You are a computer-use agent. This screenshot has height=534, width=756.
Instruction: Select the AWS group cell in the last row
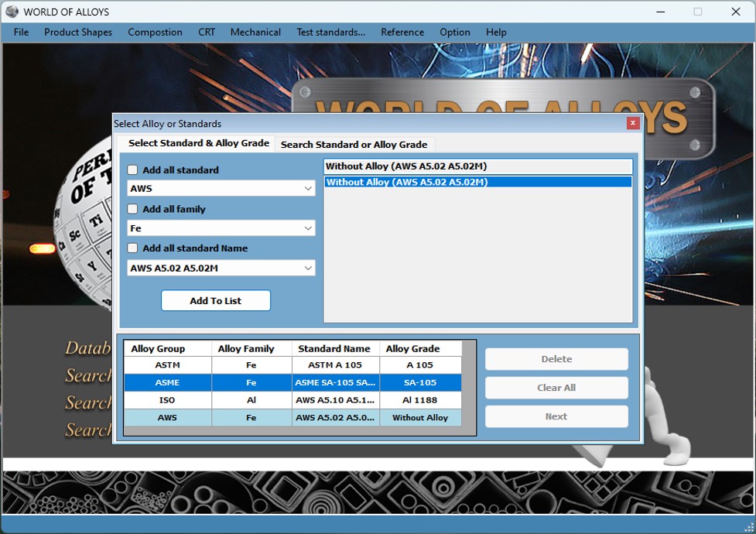click(x=168, y=418)
